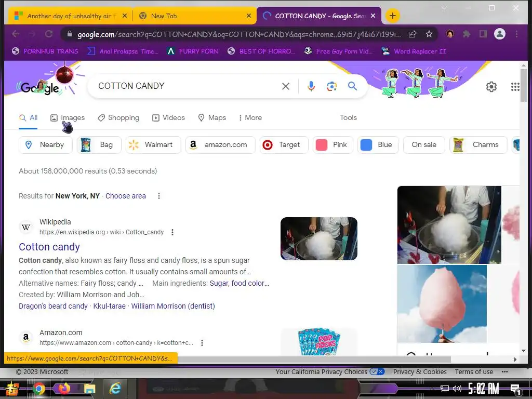The height and width of the screenshot is (399, 532).
Task: Reload the page with the refresh icon
Action: click(x=49, y=34)
